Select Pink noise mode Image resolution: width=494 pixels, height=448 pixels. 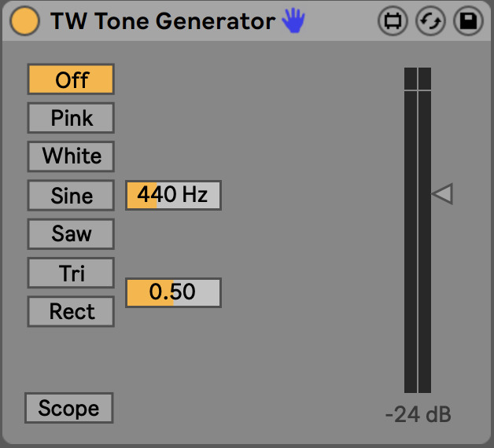click(71, 118)
